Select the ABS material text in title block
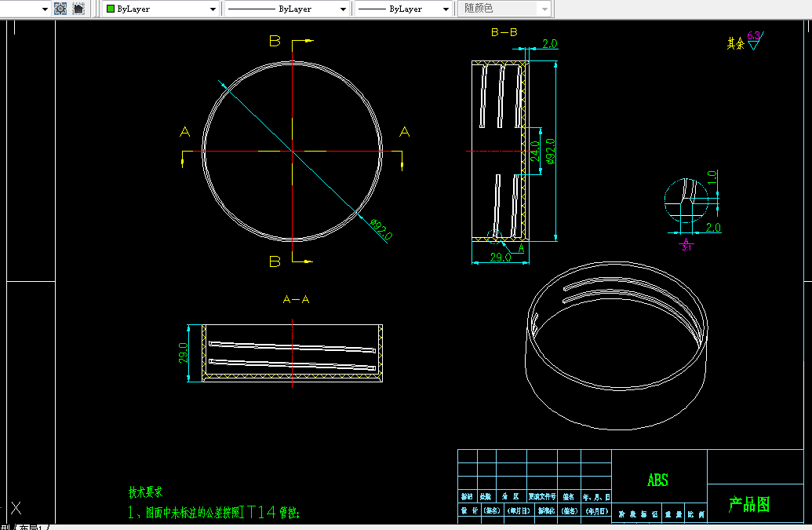Screen dimensions: 812x530 [x=657, y=481]
